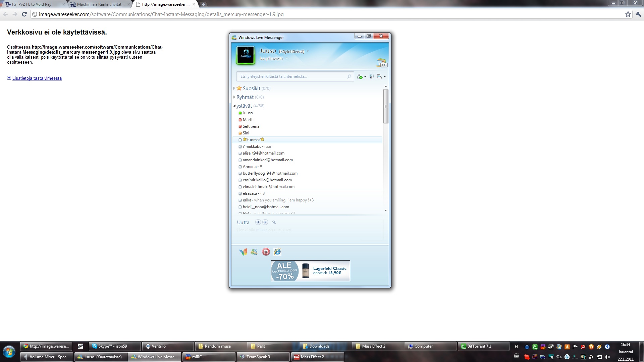Open dropdown arrow beside add contact icon
The image size is (644, 362).
(x=365, y=77)
